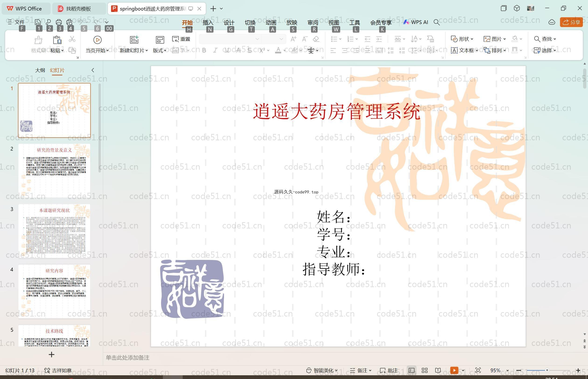Open the File (文件) menu
This screenshot has height=379, width=588.
(16, 22)
